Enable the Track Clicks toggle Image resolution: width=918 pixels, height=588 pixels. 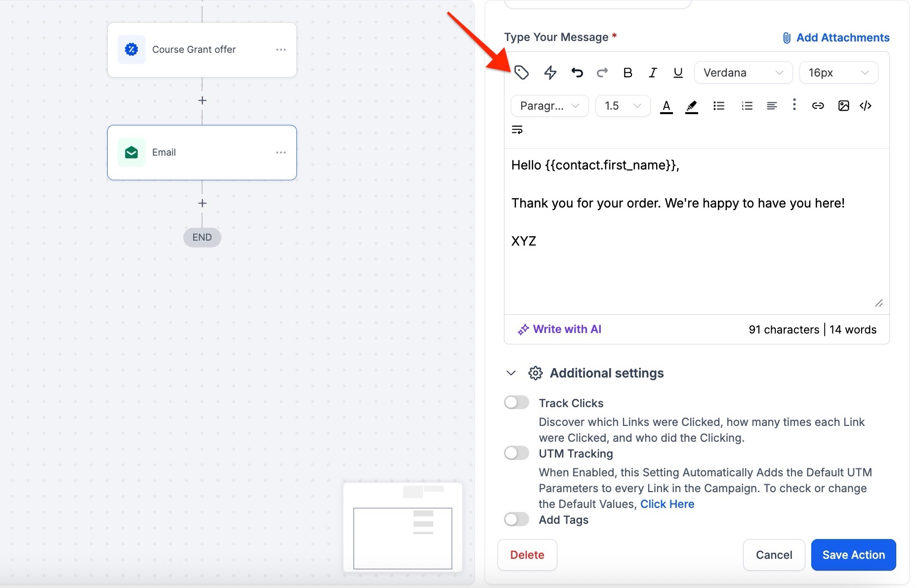(x=516, y=403)
